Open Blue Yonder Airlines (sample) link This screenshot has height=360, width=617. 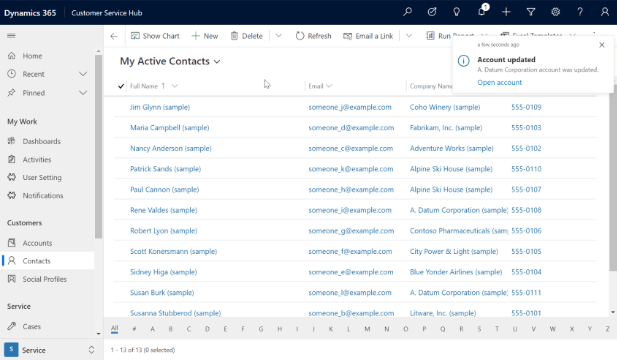[x=456, y=272]
